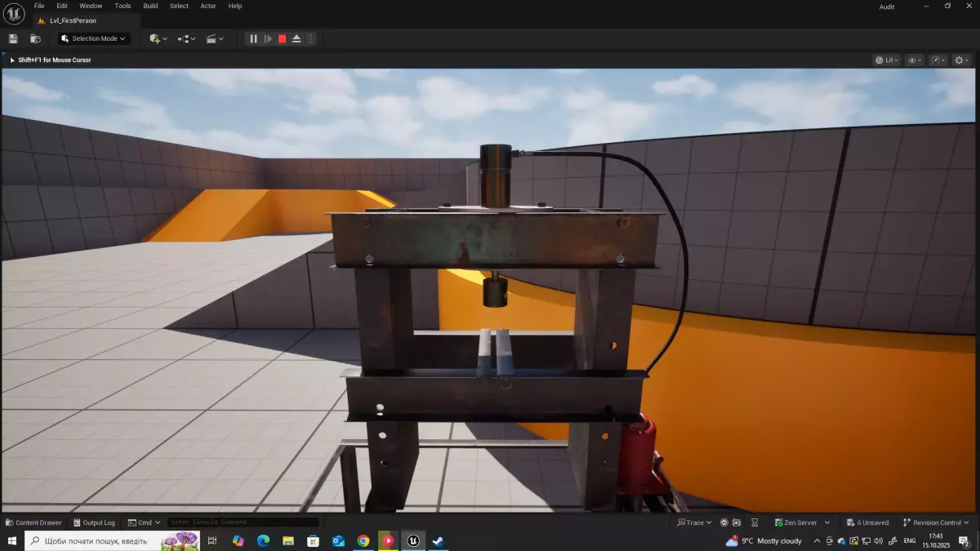Click the 6 Unsaved assets button

tap(868, 522)
